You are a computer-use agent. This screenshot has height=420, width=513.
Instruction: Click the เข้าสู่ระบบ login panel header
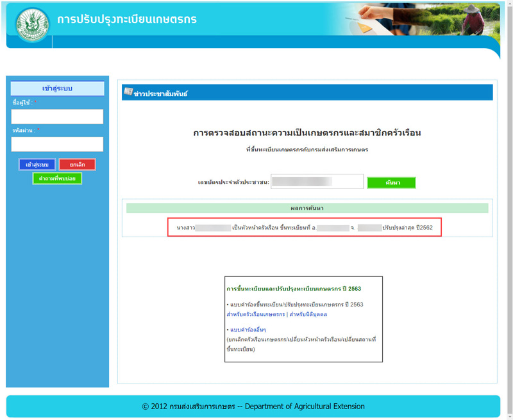[x=57, y=88]
